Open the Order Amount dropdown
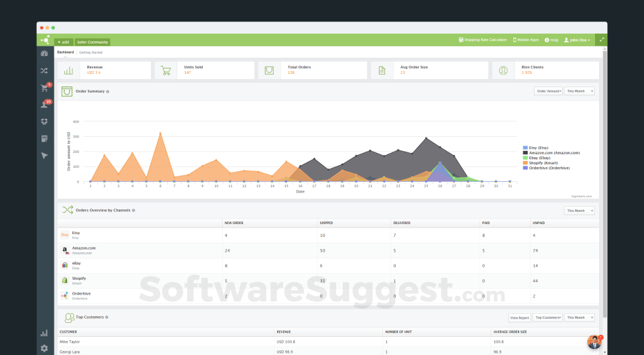644x355 pixels. coord(548,91)
